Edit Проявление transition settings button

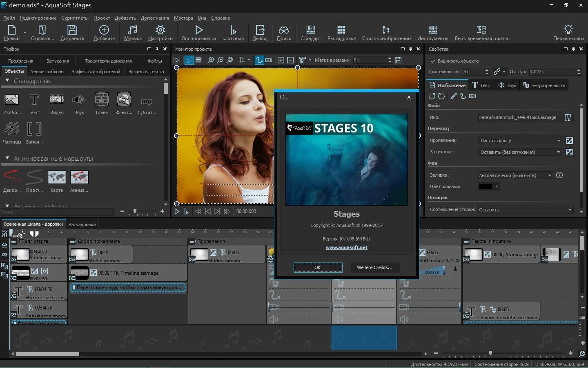click(x=570, y=141)
